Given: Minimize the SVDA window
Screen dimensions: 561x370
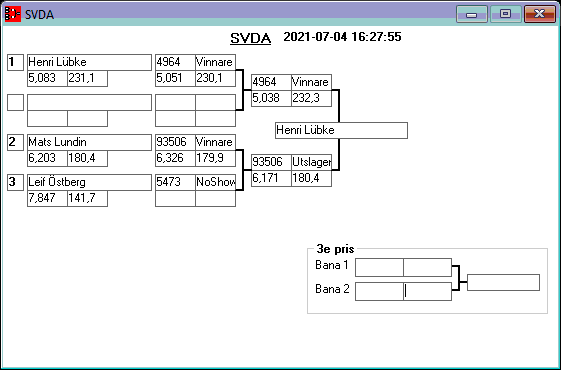Looking at the screenshot, I should [472, 14].
